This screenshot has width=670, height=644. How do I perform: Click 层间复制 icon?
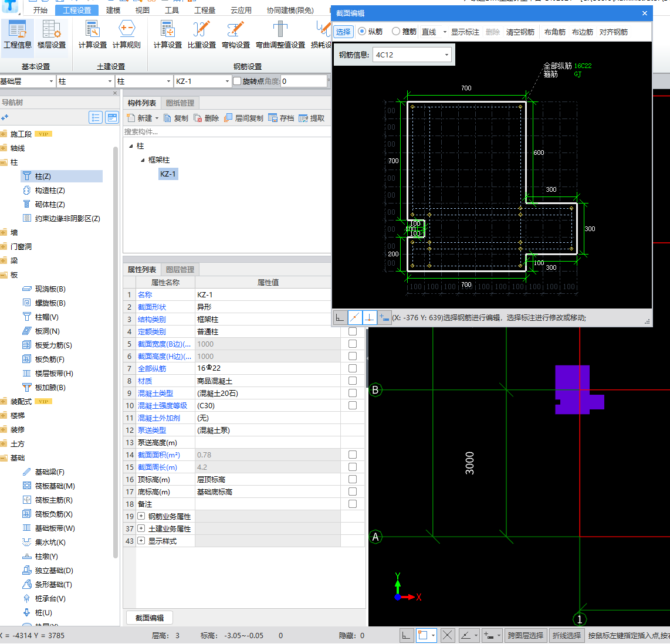point(243,118)
